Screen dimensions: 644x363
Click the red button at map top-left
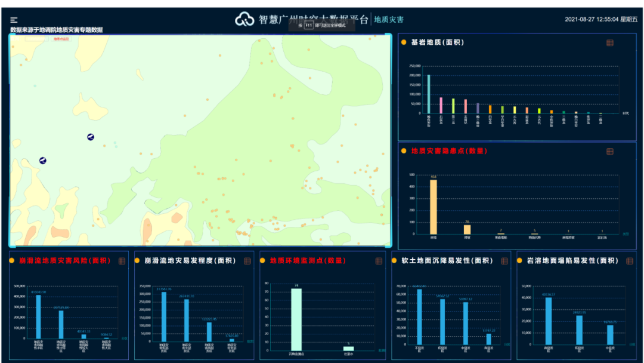(61, 39)
